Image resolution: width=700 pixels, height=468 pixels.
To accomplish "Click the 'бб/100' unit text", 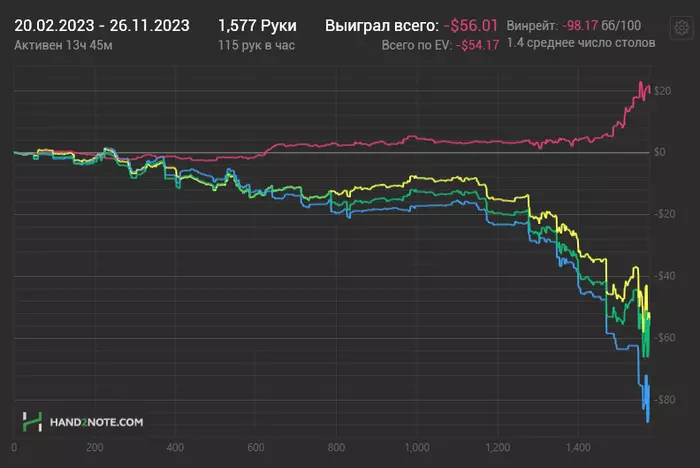I will point(621,25).
